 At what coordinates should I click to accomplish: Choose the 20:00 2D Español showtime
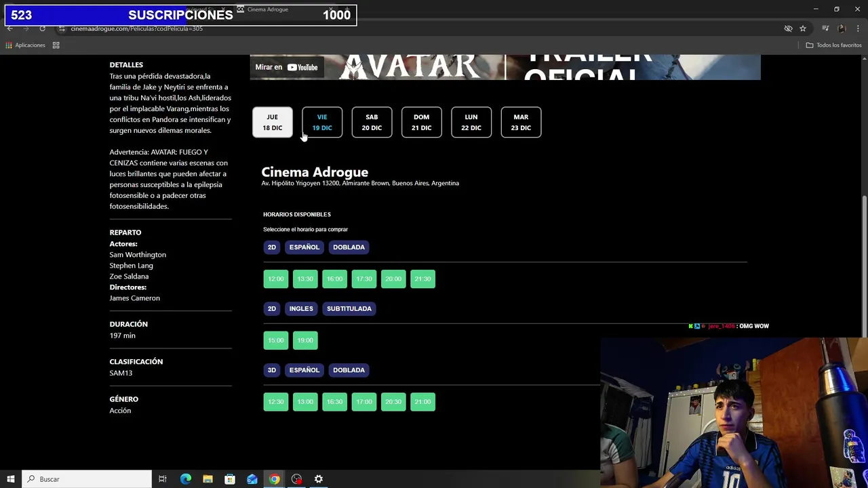393,279
